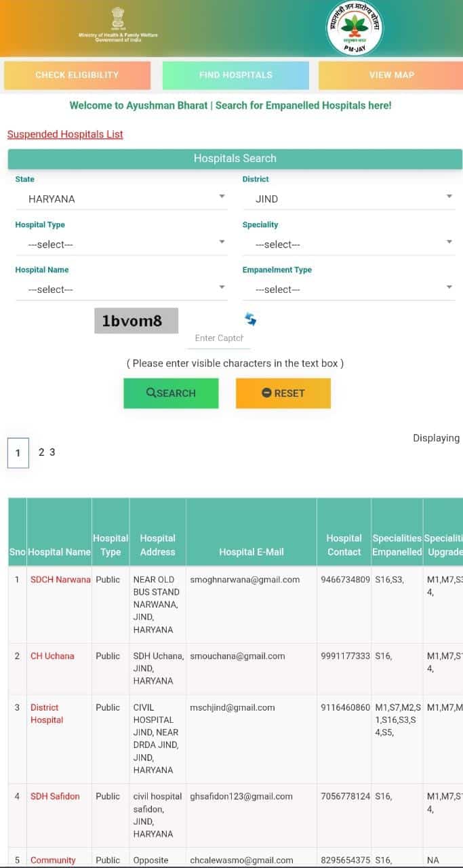Open the CH Uchana hospital link

click(52, 656)
